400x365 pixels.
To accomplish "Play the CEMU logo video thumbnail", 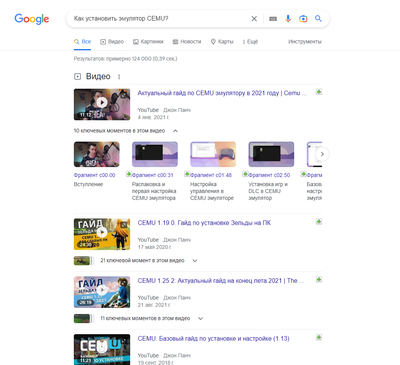I will (102, 349).
